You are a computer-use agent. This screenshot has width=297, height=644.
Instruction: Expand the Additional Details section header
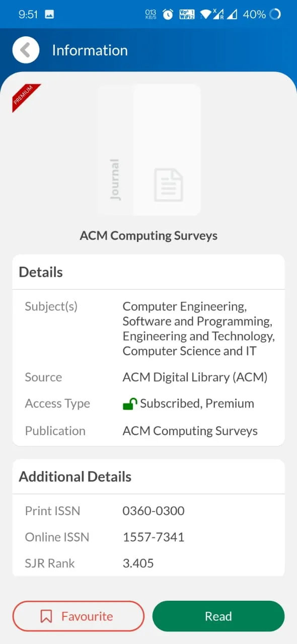pos(75,476)
